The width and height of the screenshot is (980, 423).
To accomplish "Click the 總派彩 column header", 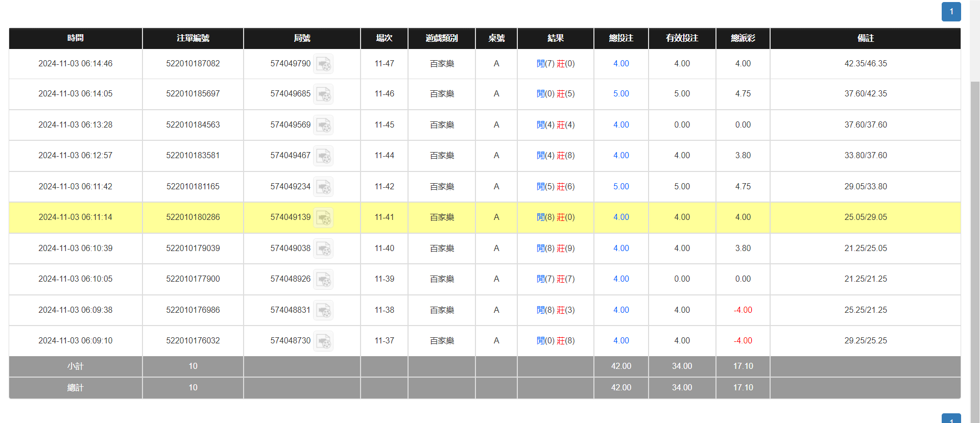I will pos(743,38).
